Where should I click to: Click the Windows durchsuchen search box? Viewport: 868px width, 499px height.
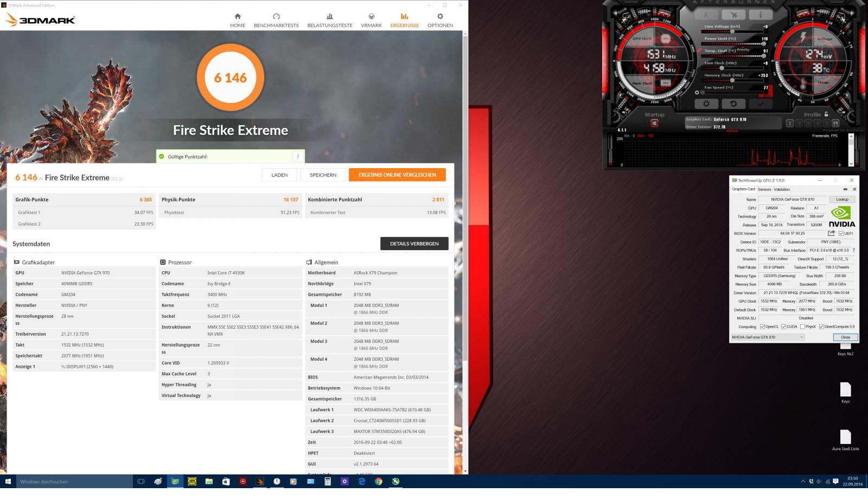coord(74,481)
